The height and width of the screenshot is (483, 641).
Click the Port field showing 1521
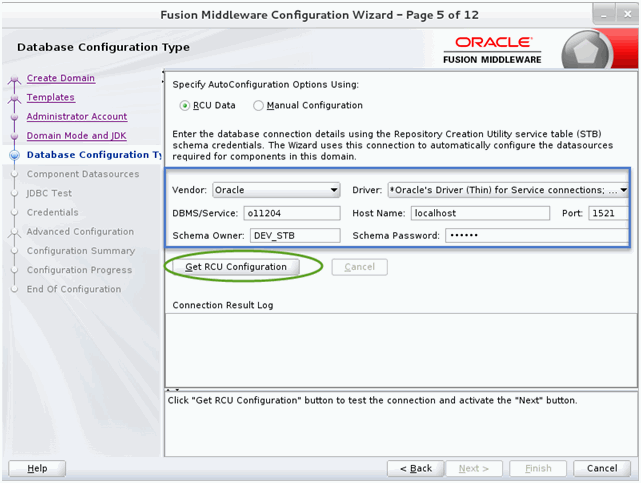coord(608,213)
